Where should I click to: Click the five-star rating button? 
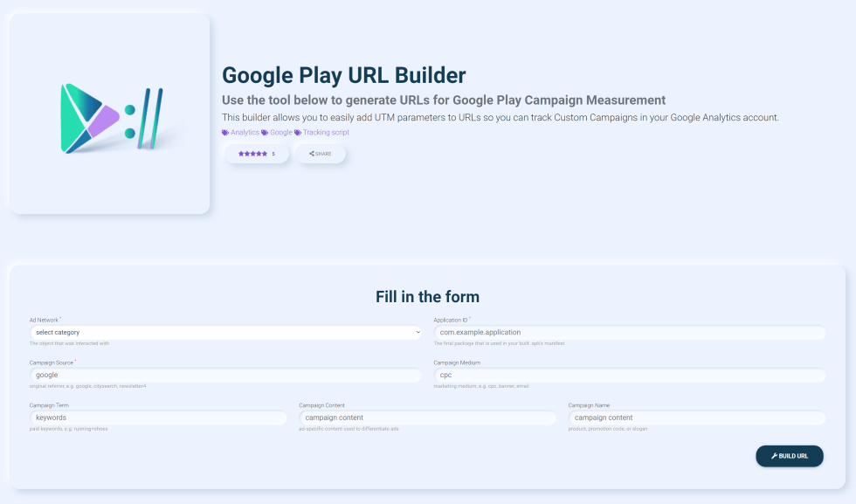point(257,154)
